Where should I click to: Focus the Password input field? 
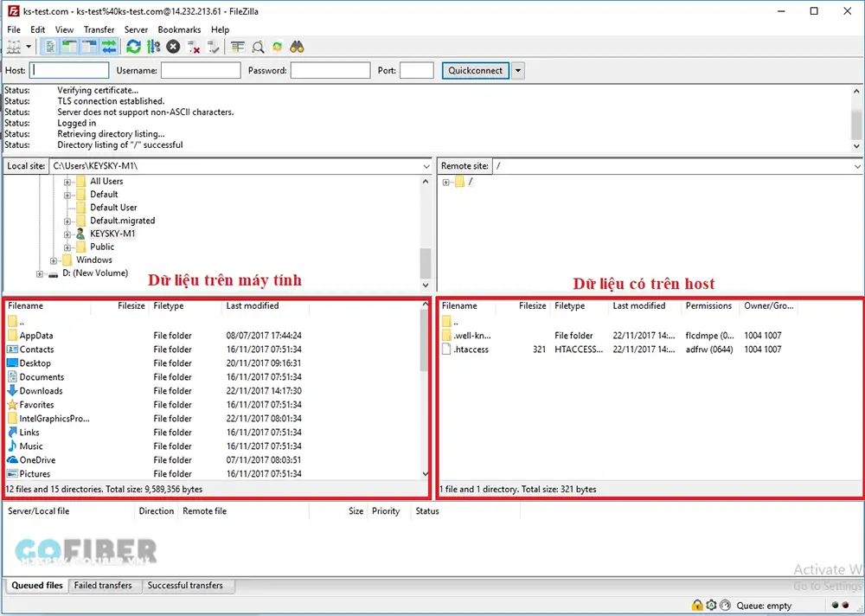click(330, 71)
